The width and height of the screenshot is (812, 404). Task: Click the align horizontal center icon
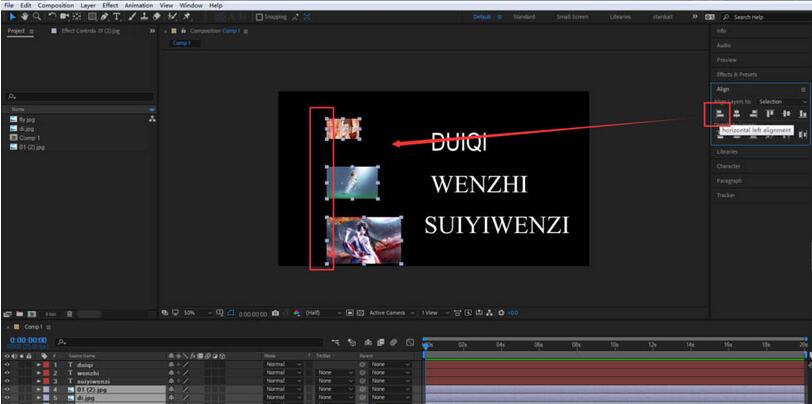click(736, 114)
